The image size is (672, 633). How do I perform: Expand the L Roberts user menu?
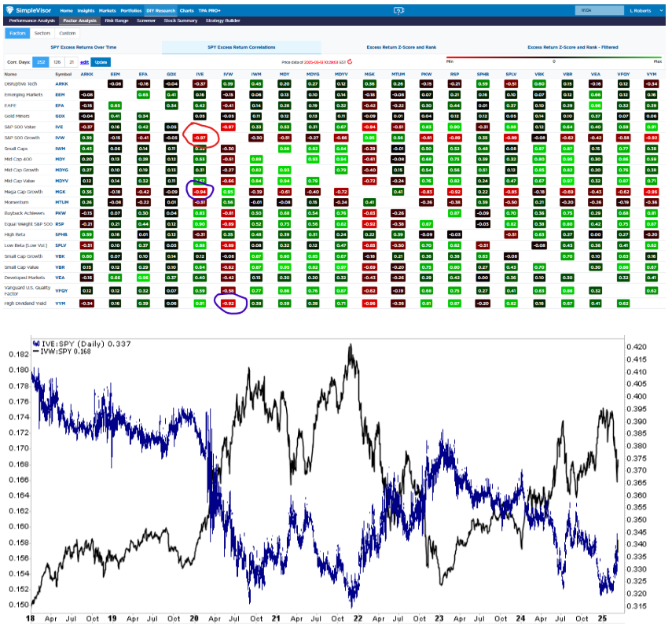646,11
